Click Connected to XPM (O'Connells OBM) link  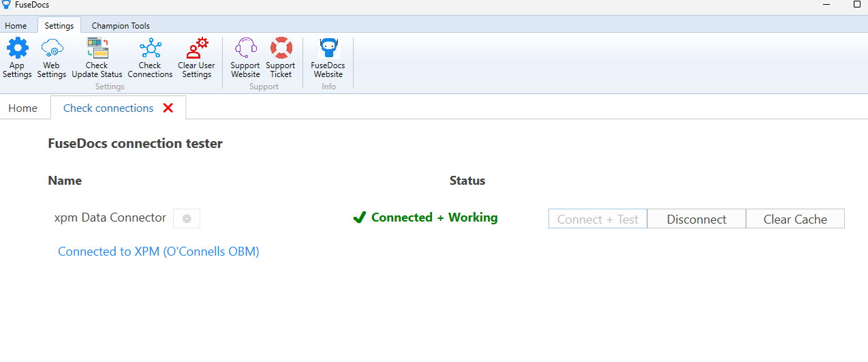pyautogui.click(x=159, y=252)
